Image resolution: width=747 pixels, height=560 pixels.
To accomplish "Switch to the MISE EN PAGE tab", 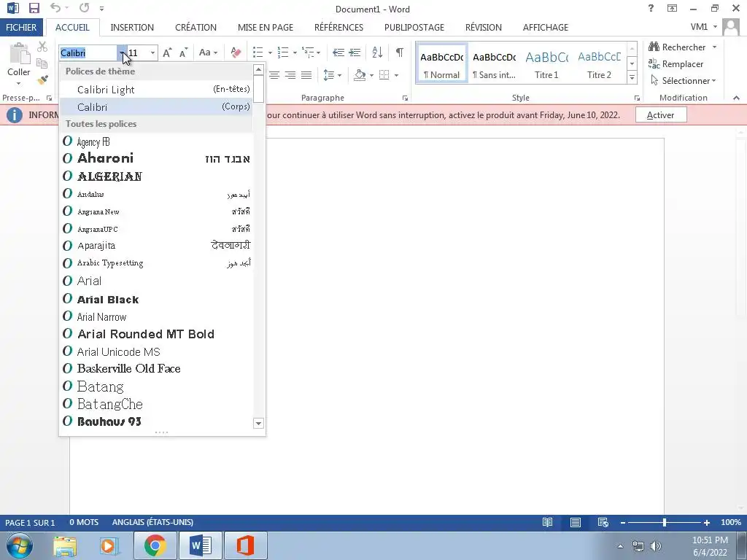I will point(266,27).
